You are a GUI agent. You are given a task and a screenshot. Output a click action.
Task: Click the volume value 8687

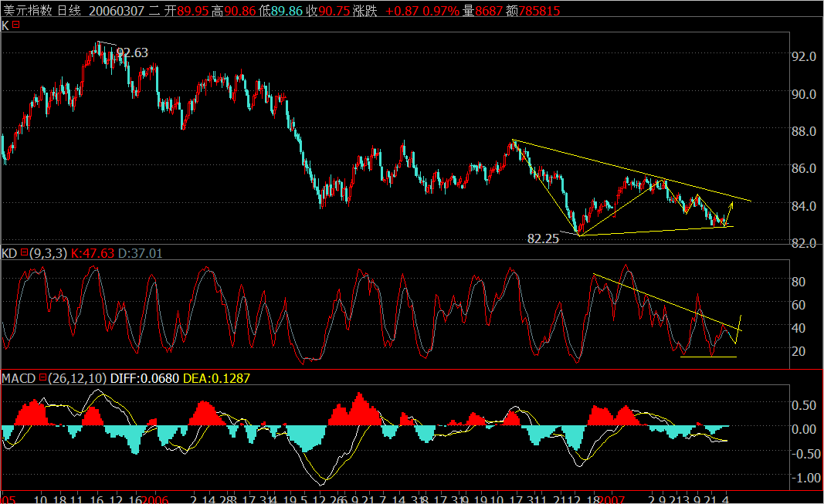coord(489,11)
